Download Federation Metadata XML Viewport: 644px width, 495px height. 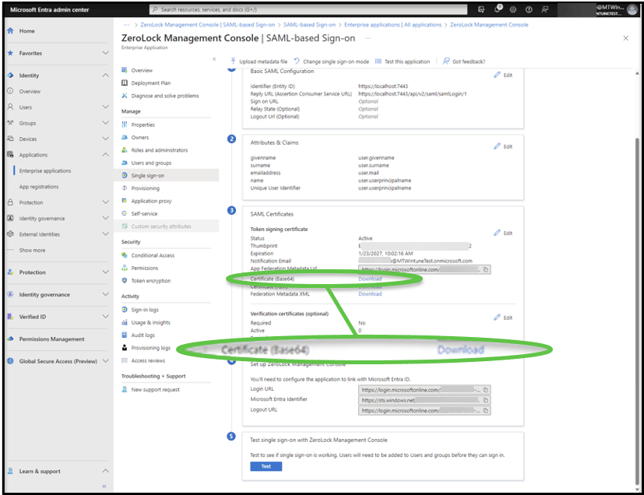(x=370, y=294)
